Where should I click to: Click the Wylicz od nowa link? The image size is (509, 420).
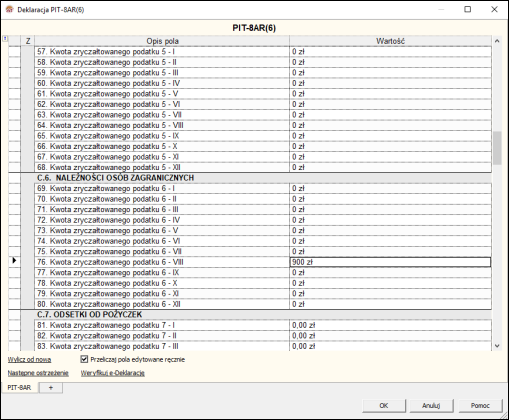(x=29, y=360)
